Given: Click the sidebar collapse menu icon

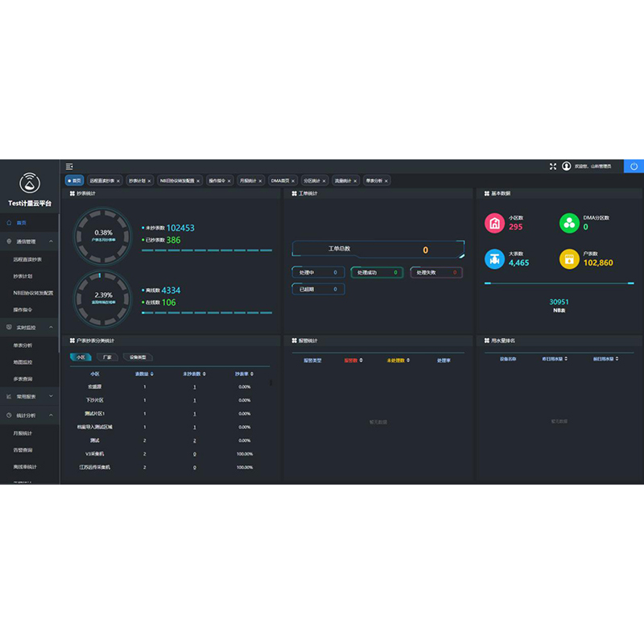Looking at the screenshot, I should pos(69,167).
